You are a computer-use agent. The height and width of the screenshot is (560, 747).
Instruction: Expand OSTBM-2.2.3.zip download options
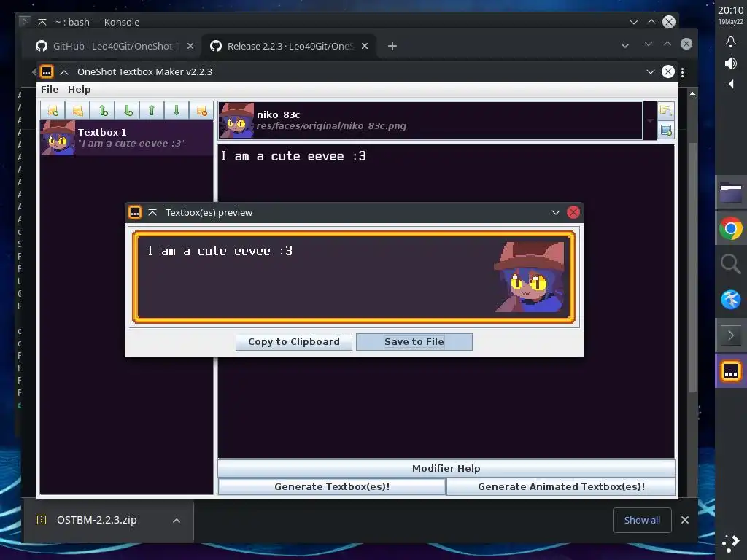[x=177, y=521]
